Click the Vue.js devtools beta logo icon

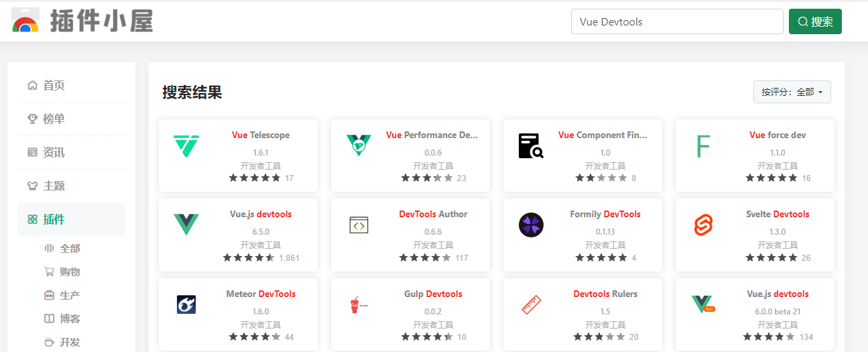coord(703,304)
